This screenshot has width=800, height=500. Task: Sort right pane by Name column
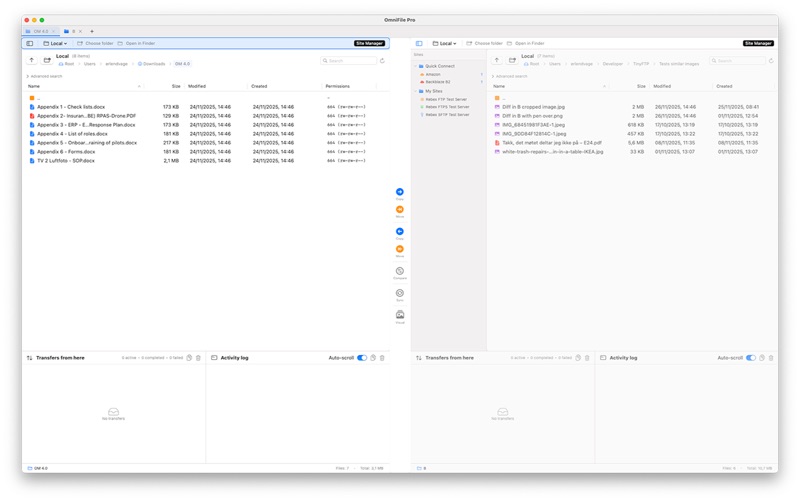point(499,86)
